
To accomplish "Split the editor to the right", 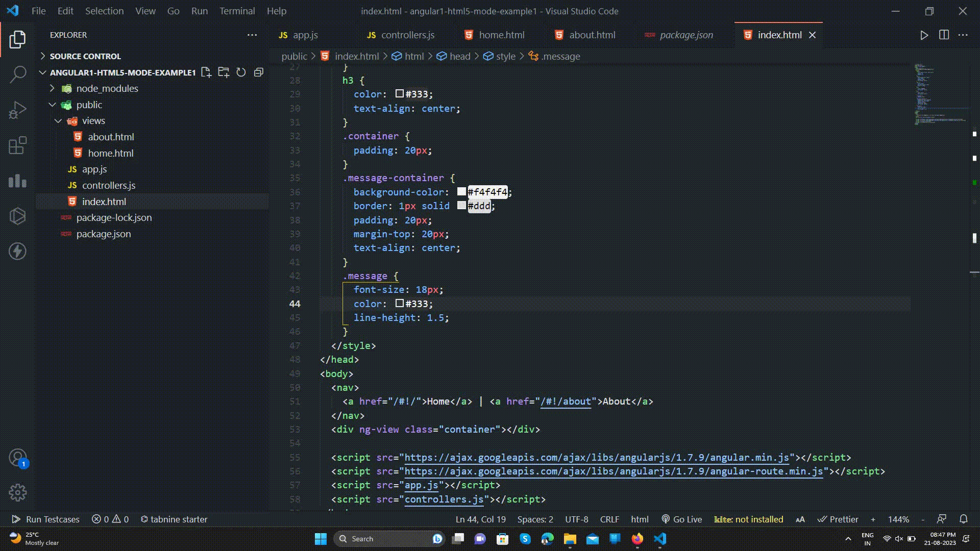I will pyautogui.click(x=944, y=35).
